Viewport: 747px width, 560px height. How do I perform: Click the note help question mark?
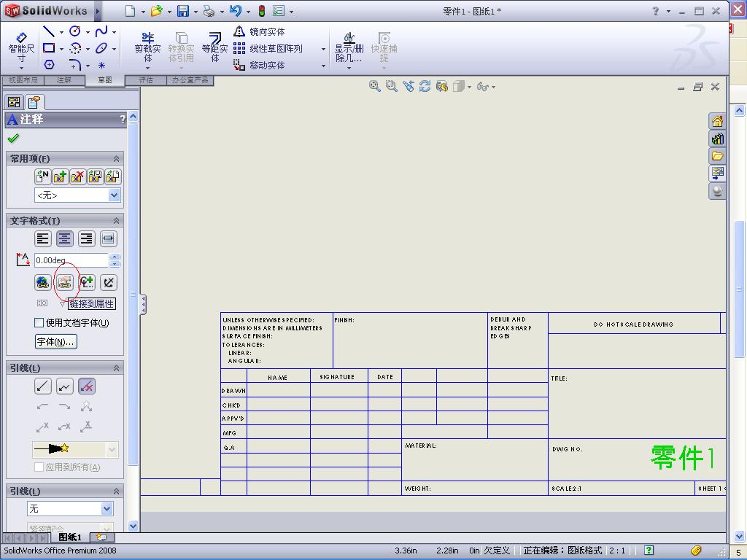tap(123, 119)
